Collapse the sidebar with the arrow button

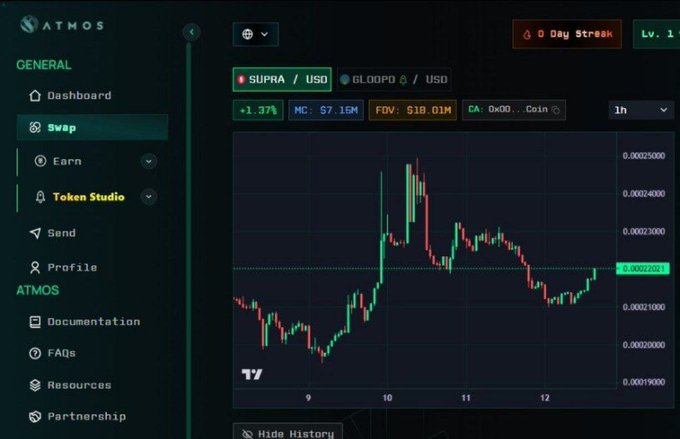(191, 32)
